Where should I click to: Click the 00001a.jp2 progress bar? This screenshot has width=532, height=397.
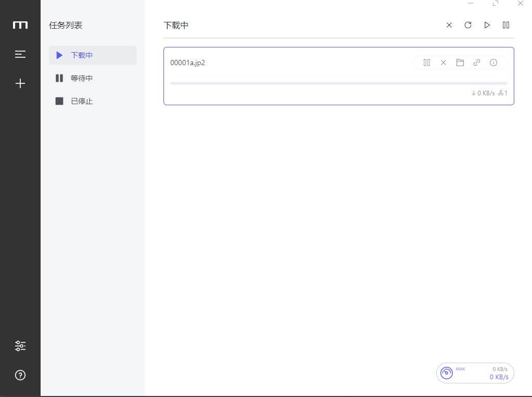[338, 83]
